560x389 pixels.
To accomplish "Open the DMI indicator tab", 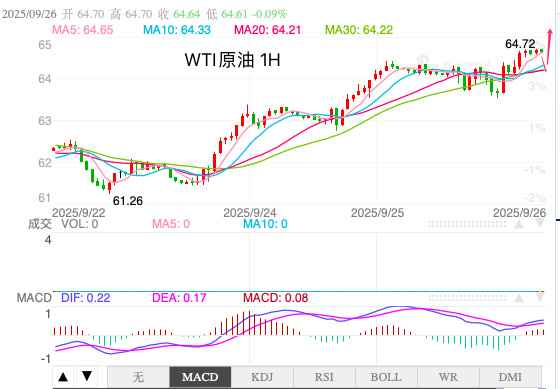I will click(510, 377).
